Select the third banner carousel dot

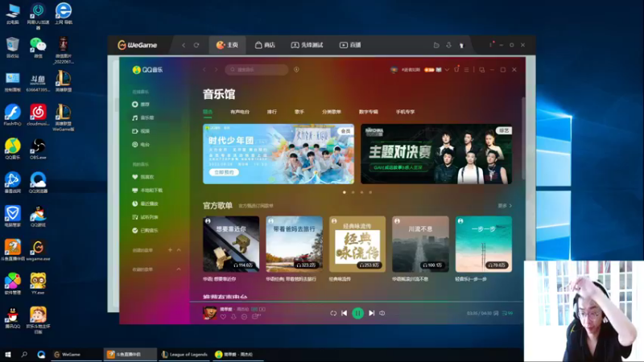(x=361, y=192)
